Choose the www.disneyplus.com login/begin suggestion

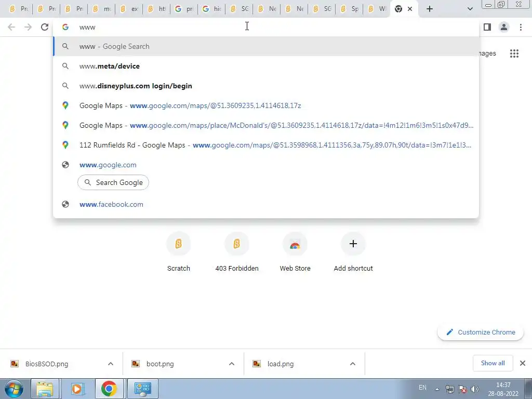(266, 86)
